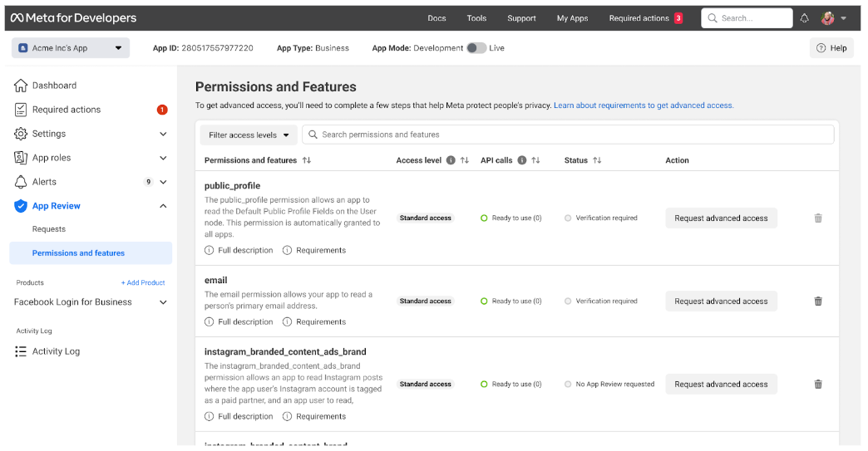
Task: Open notifications bell icon
Action: point(804,18)
